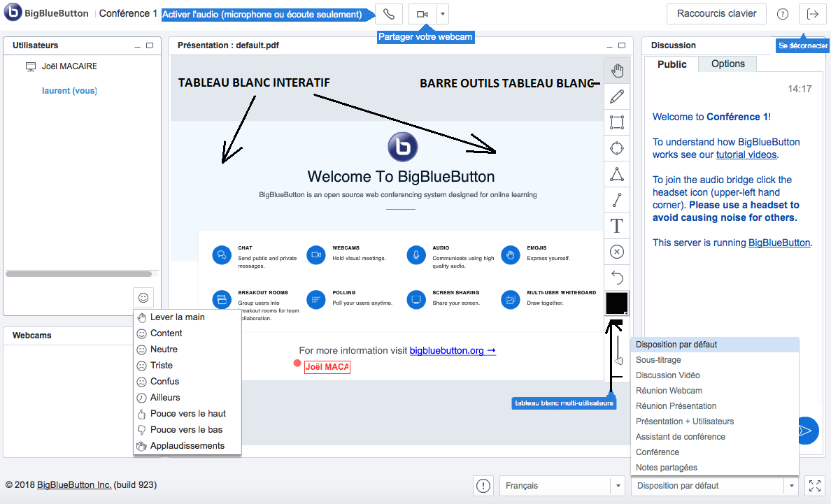Image resolution: width=831 pixels, height=504 pixels.
Task: Select the pan hand whiteboard tool
Action: pos(617,71)
